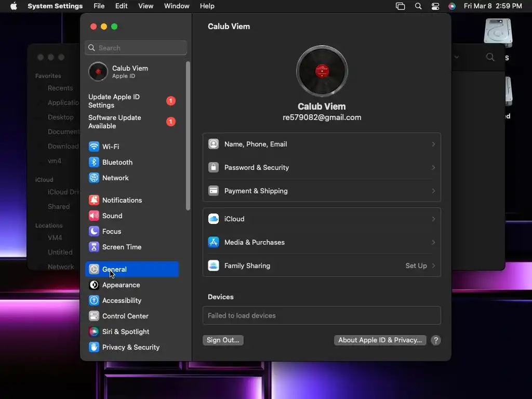The width and height of the screenshot is (532, 399).
Task: Click the date and time in menu bar
Action: 493,6
